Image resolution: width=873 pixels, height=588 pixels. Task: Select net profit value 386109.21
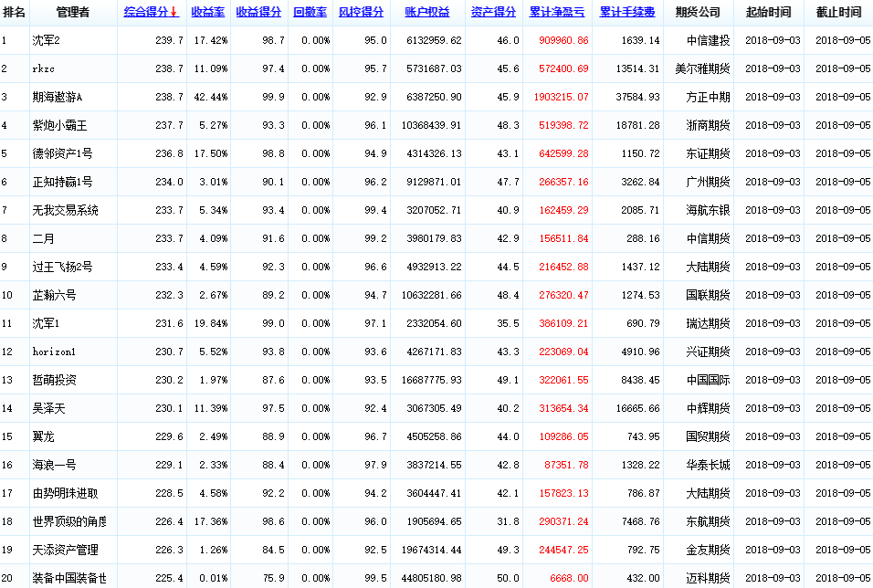[x=563, y=323]
